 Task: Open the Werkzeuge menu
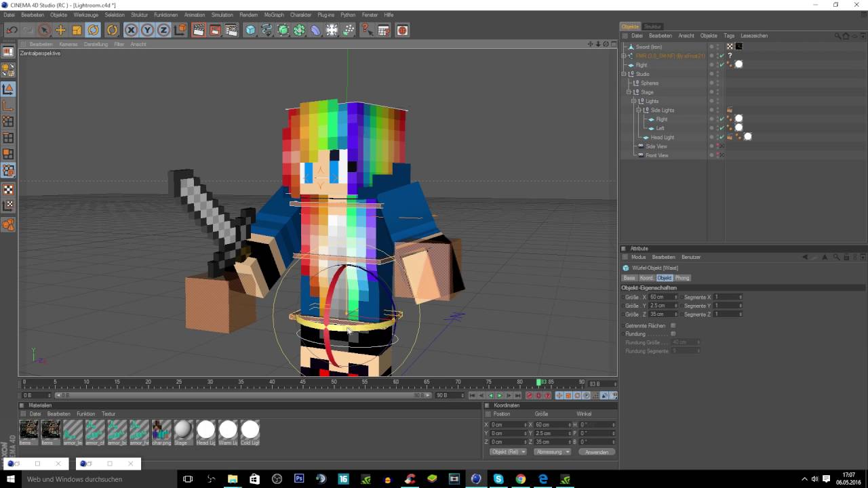[x=85, y=15]
